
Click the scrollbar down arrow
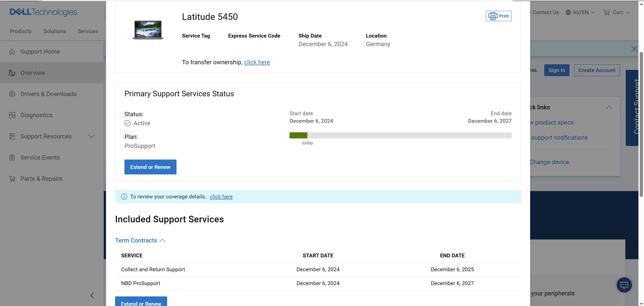point(641,303)
